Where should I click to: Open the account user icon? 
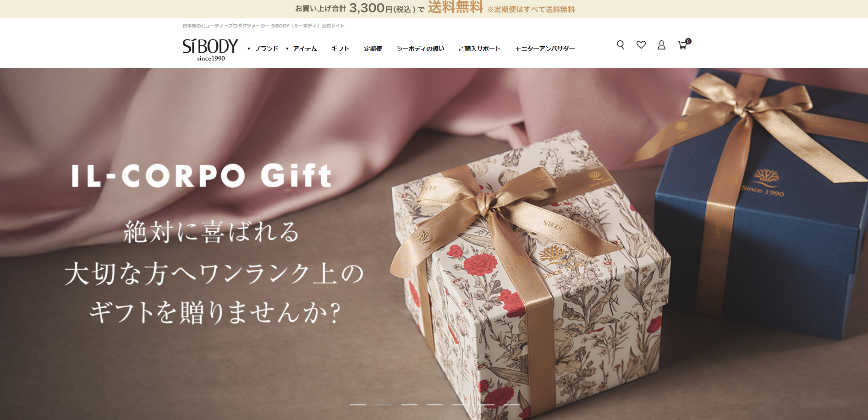click(661, 45)
